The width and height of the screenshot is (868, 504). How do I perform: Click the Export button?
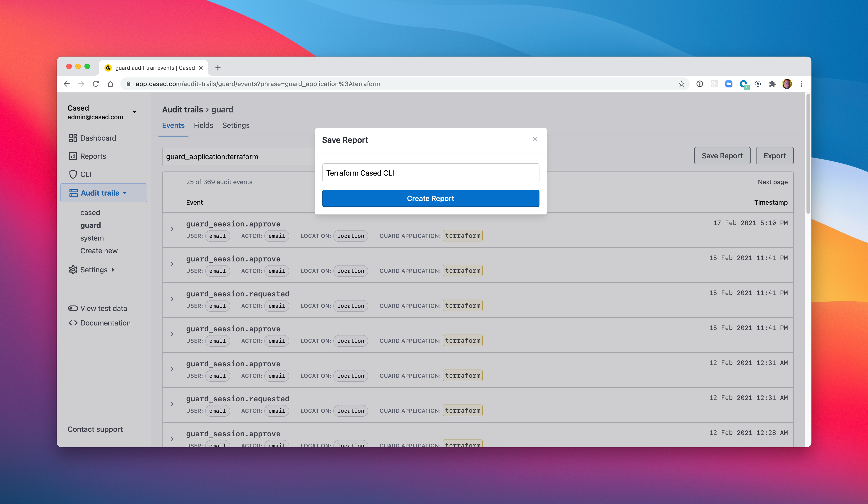774,156
